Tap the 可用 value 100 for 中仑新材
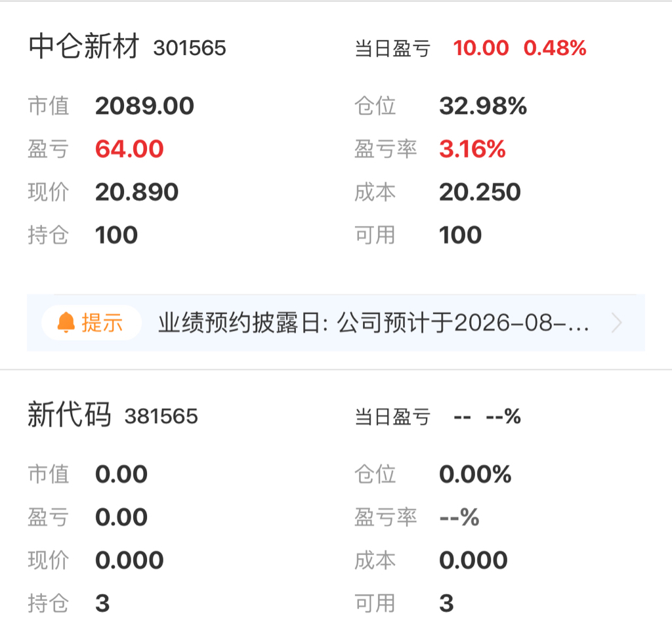Screen dimensions: 672x644 [x=460, y=235]
